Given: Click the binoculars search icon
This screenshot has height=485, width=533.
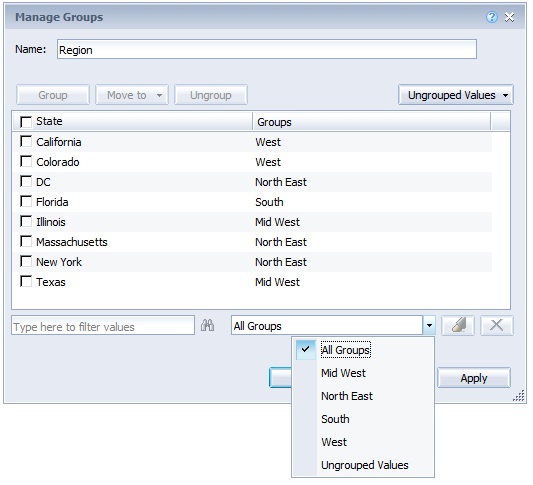Looking at the screenshot, I should click(x=207, y=325).
